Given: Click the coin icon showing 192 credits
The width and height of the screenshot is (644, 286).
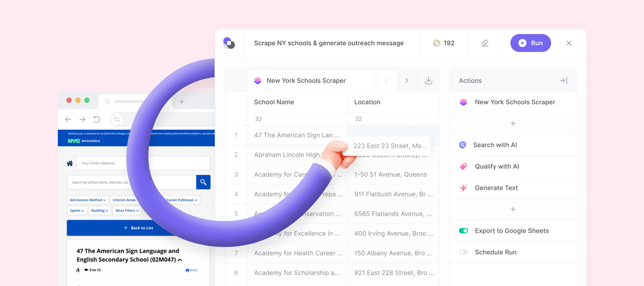Looking at the screenshot, I should pyautogui.click(x=436, y=43).
